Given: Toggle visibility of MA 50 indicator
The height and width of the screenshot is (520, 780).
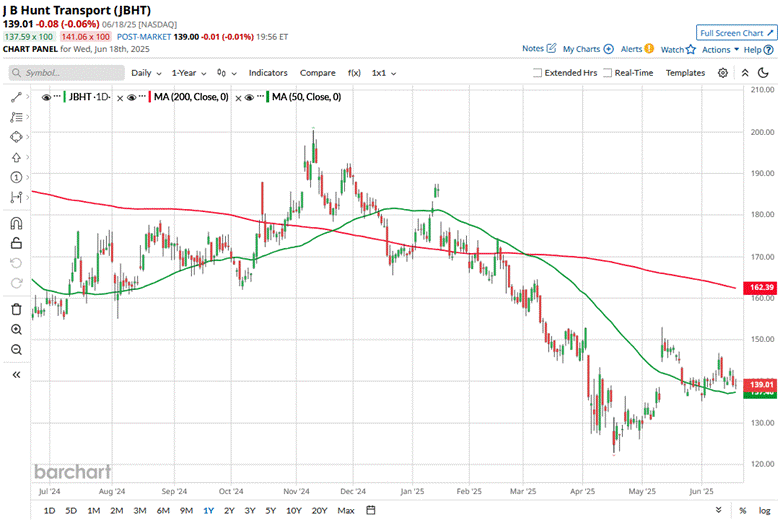Looking at the screenshot, I should pyautogui.click(x=250, y=98).
